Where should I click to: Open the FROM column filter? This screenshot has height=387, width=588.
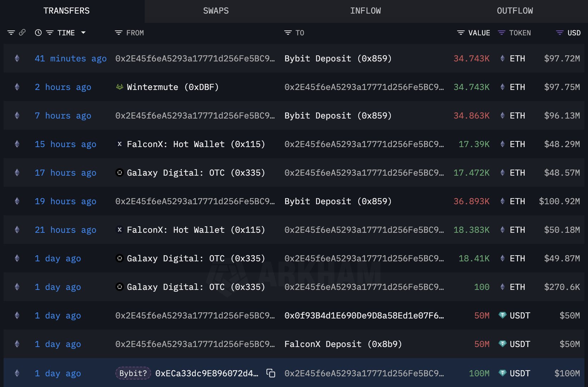coord(119,32)
